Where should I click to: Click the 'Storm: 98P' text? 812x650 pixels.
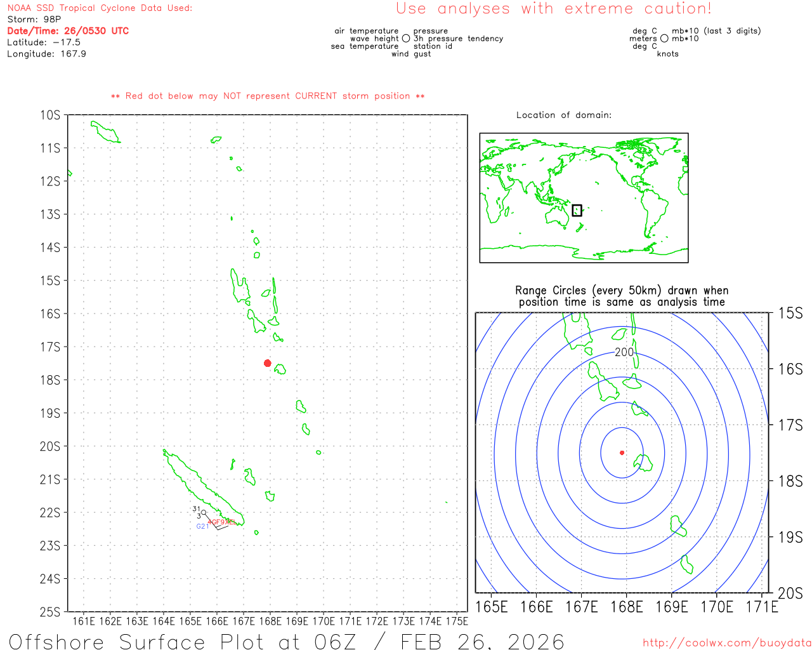34,20
